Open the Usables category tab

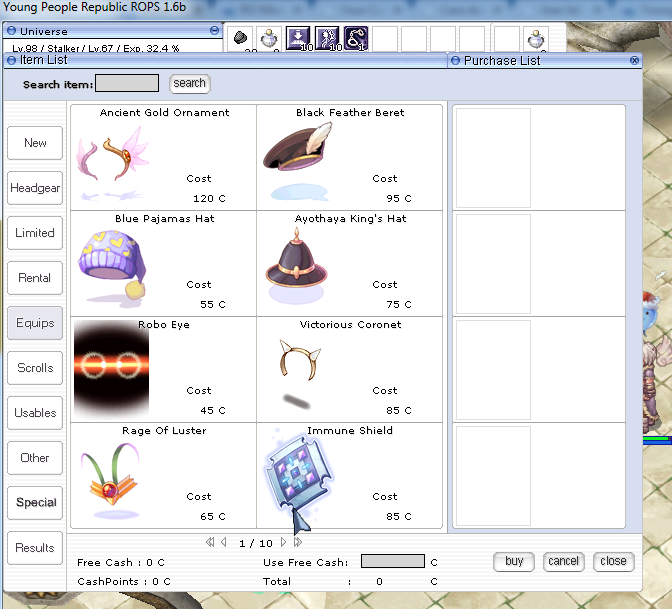point(35,413)
